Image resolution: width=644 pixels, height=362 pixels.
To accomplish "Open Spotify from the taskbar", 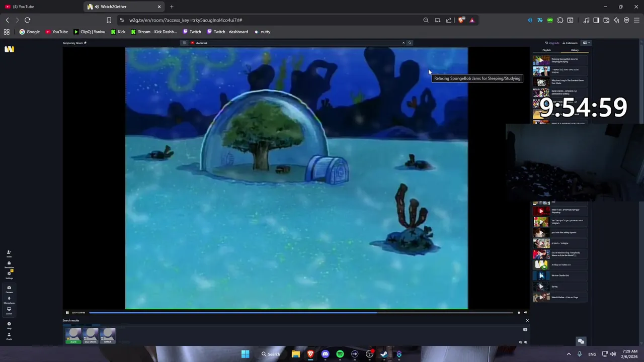I will pyautogui.click(x=340, y=354).
